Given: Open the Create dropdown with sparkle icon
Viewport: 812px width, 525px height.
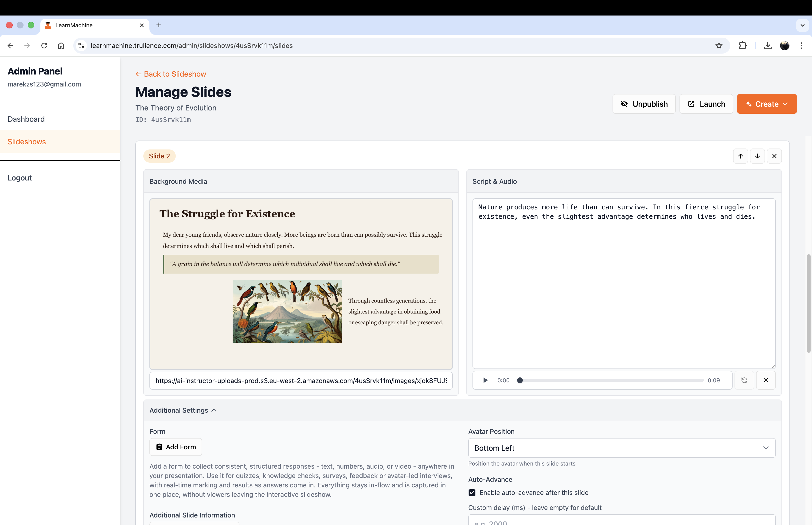Looking at the screenshot, I should click(766, 104).
